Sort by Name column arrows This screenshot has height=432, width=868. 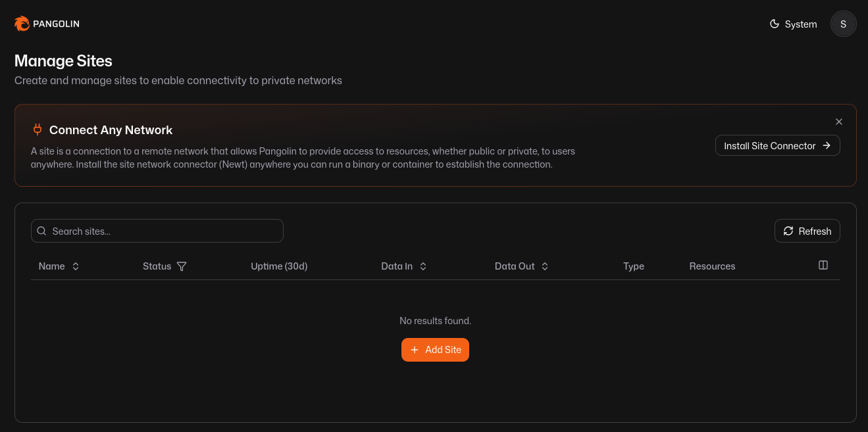coord(76,266)
